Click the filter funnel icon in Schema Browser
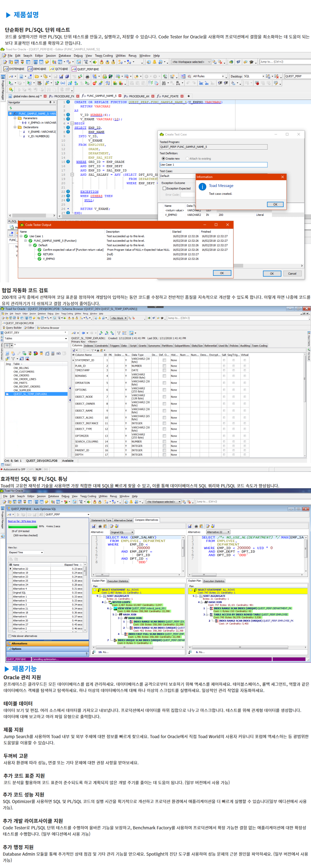 click(118, 333)
